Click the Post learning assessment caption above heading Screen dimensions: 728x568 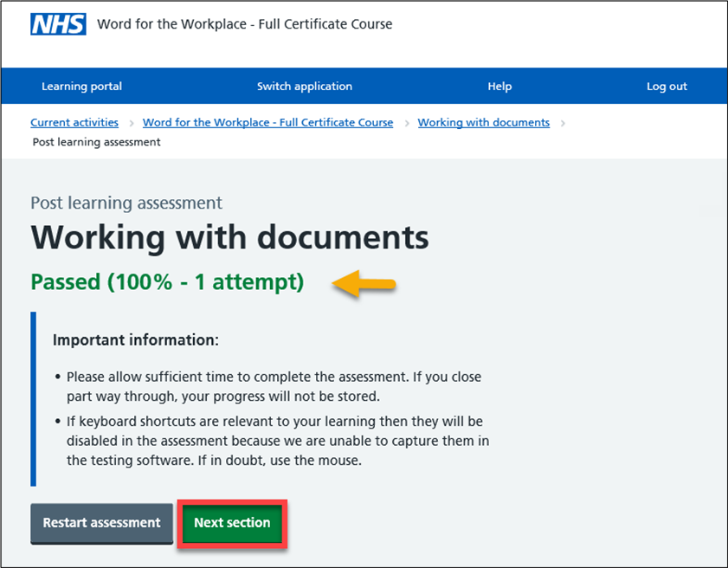[x=126, y=203]
